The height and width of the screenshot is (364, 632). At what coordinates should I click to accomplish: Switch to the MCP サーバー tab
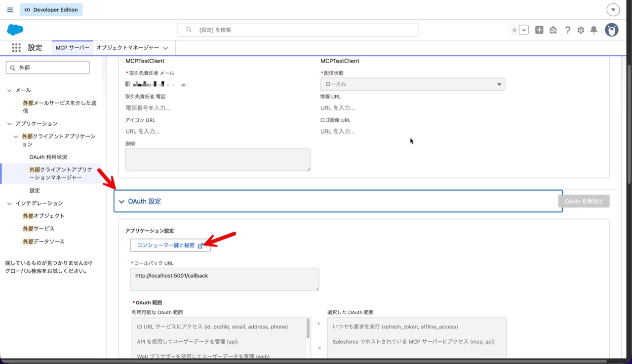pyautogui.click(x=73, y=48)
